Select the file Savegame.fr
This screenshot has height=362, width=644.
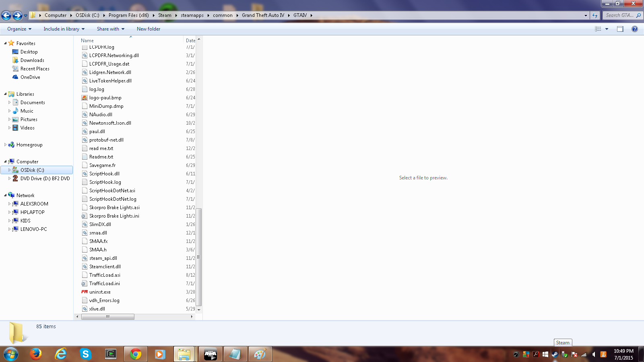pos(102,165)
